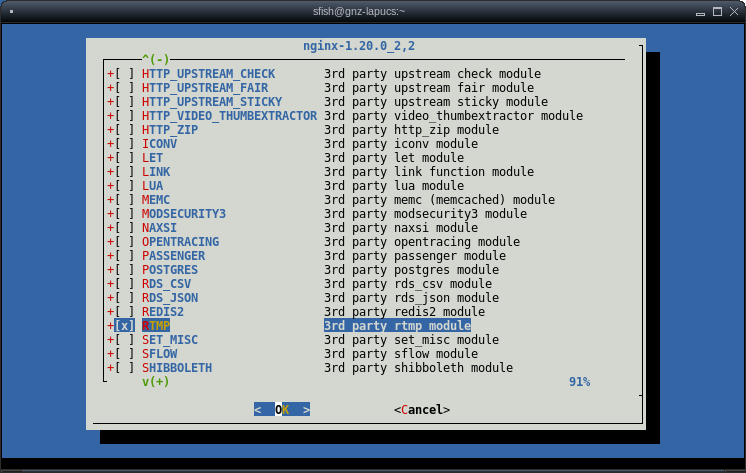Enable the SHIBBOLETH checkbox
This screenshot has height=473, width=746.
click(124, 368)
